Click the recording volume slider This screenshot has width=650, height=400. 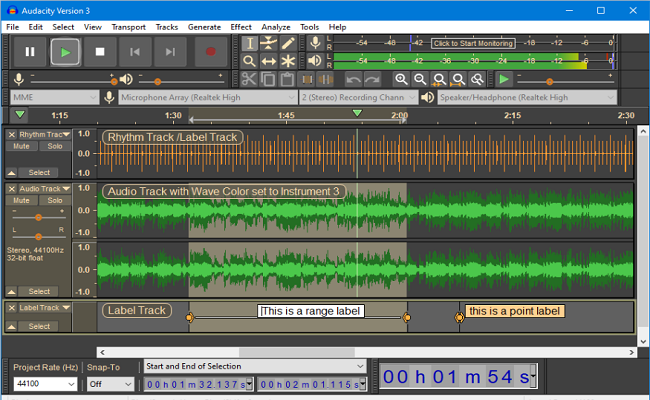(x=74, y=81)
